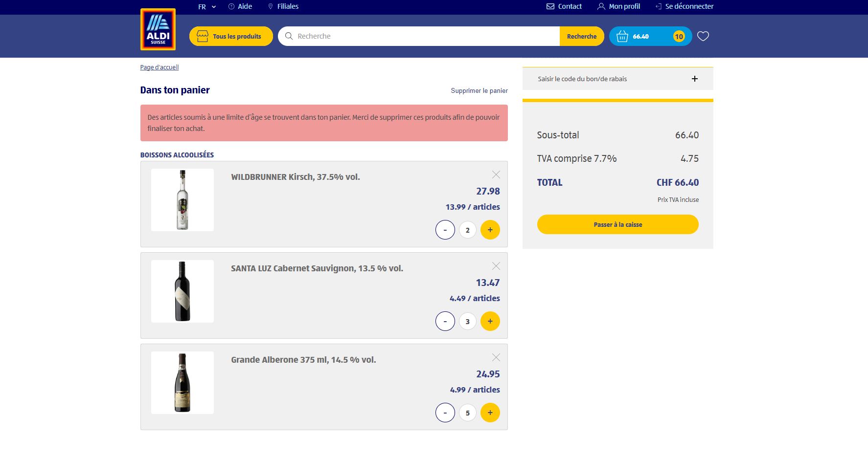The width and height of the screenshot is (868, 459).
Task: Open the FR language dropdown
Action: pos(207,7)
